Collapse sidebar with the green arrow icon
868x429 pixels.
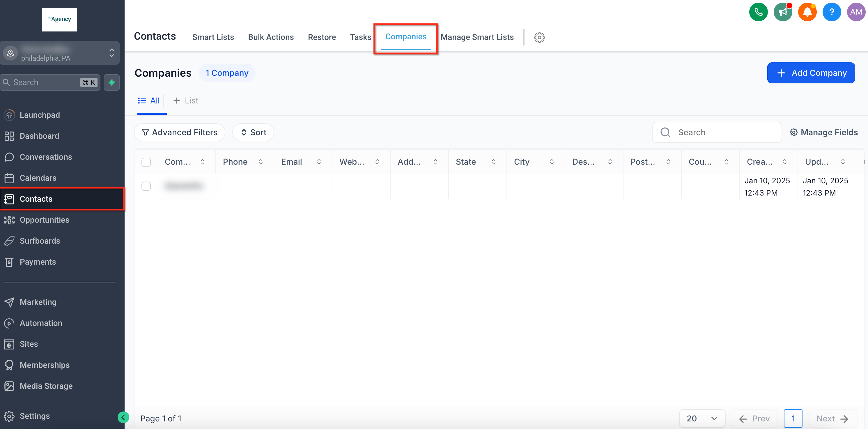[123, 418]
